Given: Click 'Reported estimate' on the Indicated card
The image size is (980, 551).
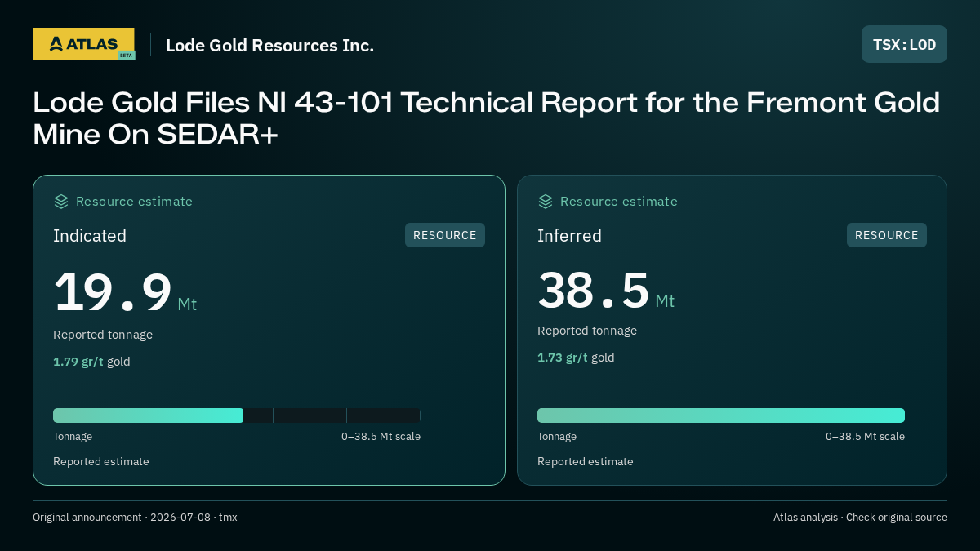Looking at the screenshot, I should pos(101,462).
